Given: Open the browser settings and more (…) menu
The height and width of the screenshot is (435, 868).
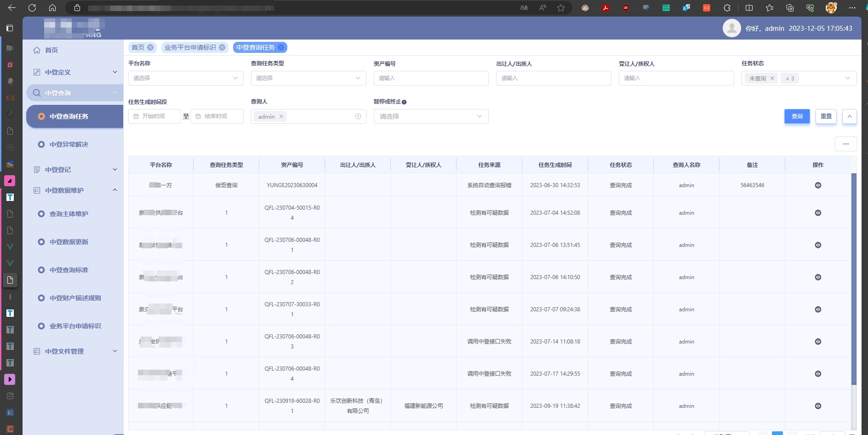Looking at the screenshot, I should (852, 7).
